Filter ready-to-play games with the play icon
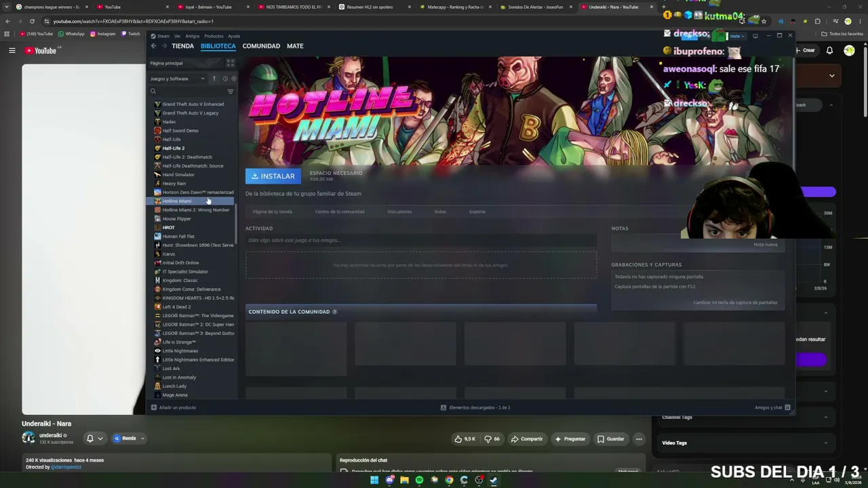The height and width of the screenshot is (488, 868). tap(233, 79)
